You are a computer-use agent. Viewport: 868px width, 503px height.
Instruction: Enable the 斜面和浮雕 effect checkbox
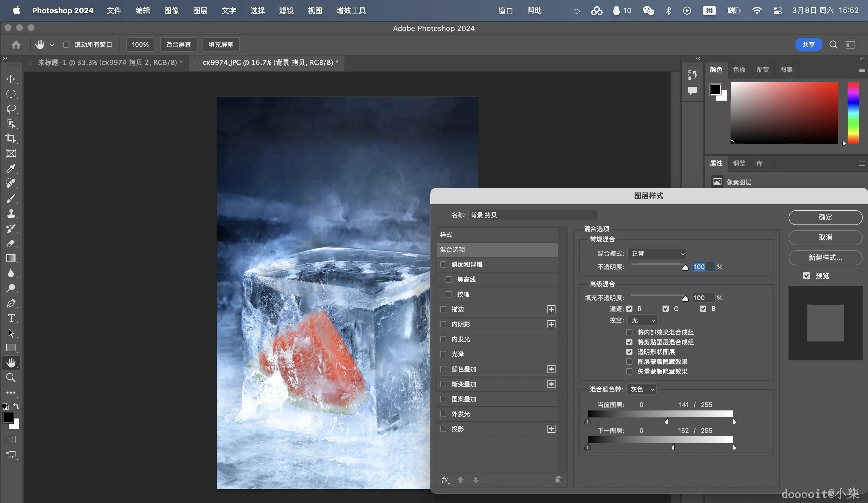click(x=443, y=264)
